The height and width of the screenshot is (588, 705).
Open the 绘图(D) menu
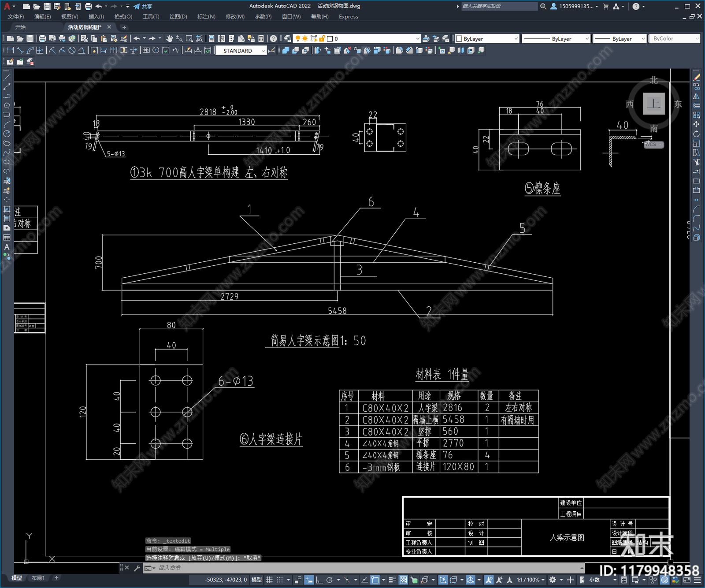pos(178,17)
